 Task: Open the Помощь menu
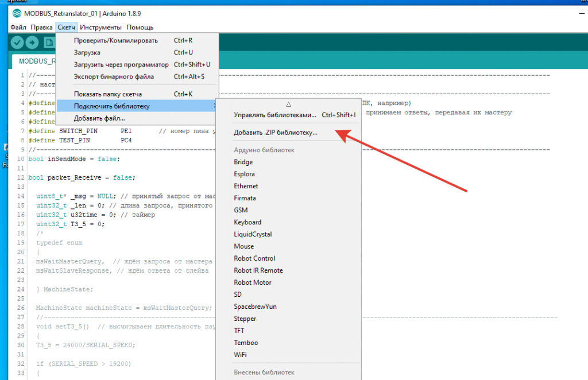(x=140, y=28)
